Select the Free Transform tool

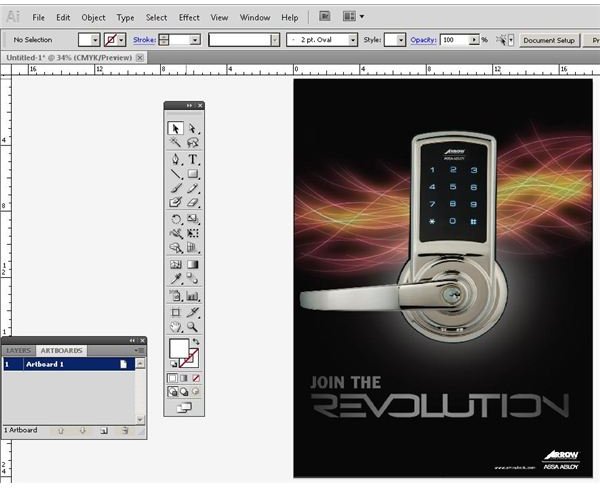[x=192, y=233]
